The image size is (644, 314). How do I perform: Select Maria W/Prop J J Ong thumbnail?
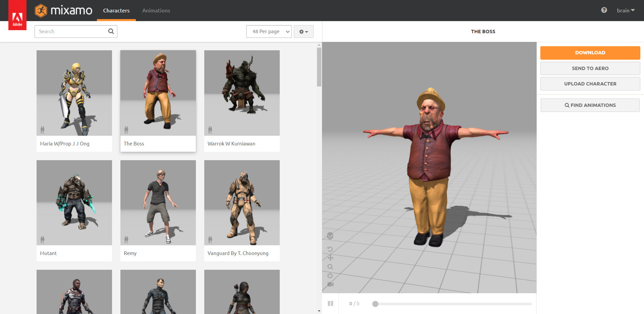74,93
